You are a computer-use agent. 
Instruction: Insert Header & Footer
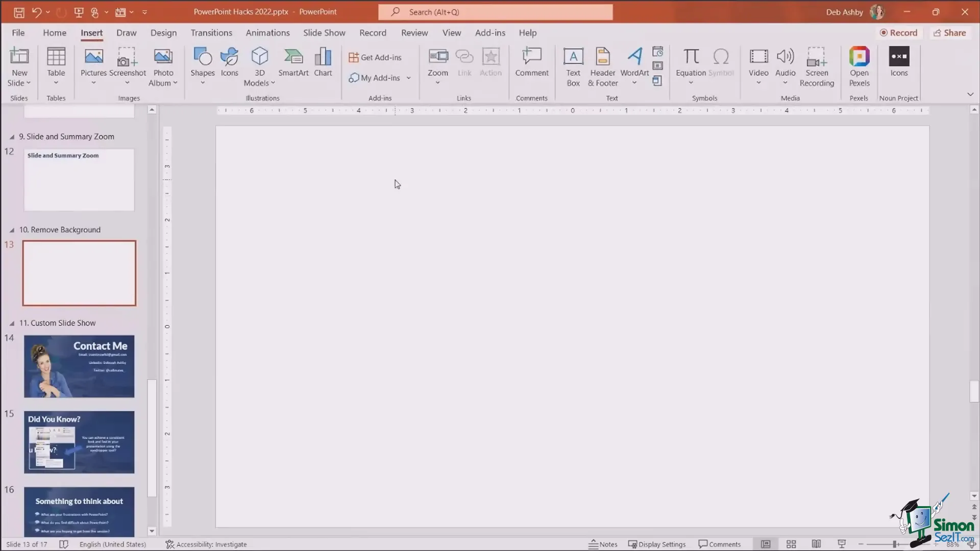tap(603, 67)
